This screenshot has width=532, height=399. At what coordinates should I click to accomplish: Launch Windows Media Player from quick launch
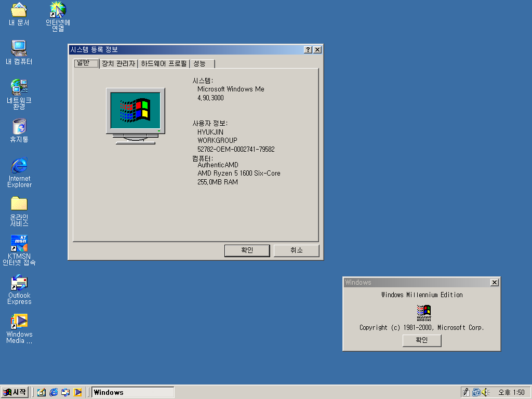point(78,392)
